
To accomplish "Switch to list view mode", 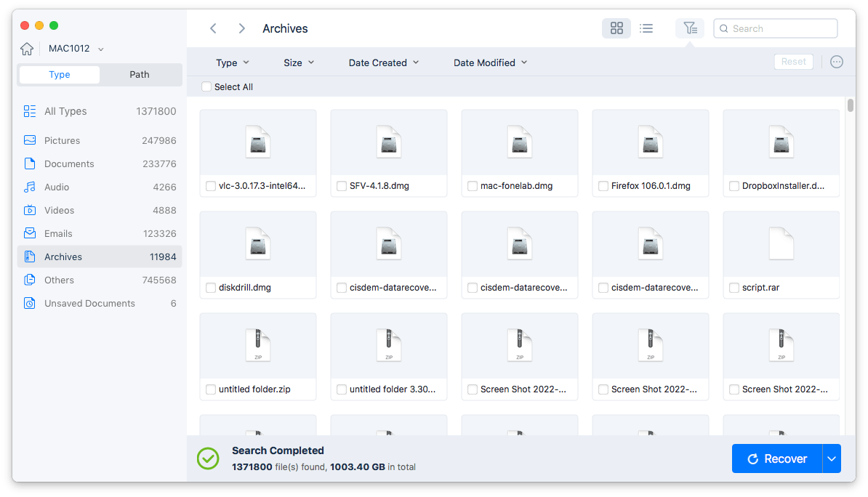I will click(646, 28).
